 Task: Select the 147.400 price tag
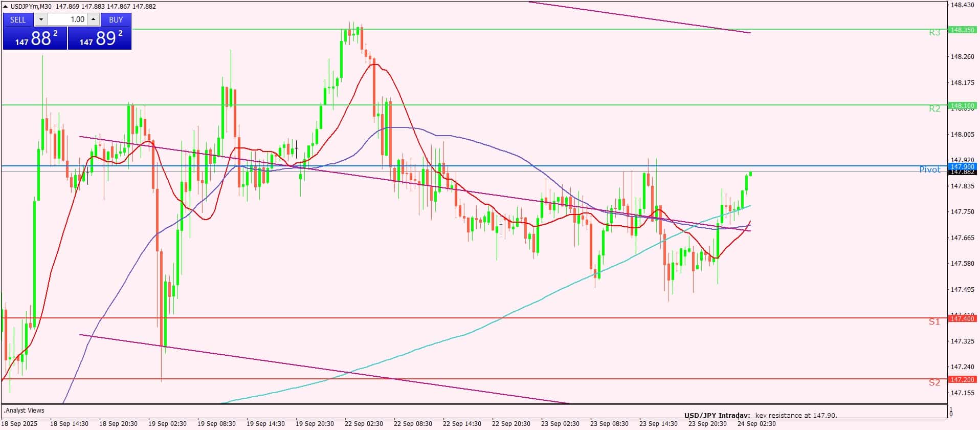[962, 318]
